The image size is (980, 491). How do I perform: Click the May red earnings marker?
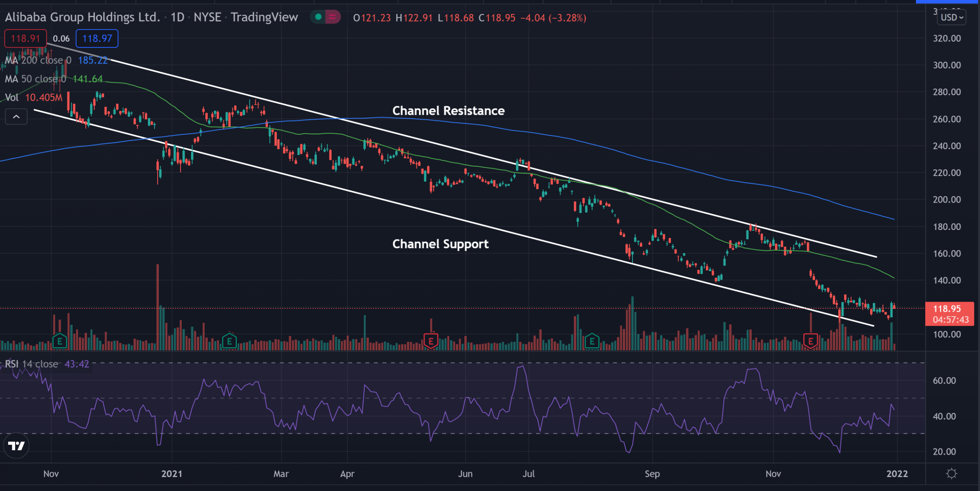point(431,341)
